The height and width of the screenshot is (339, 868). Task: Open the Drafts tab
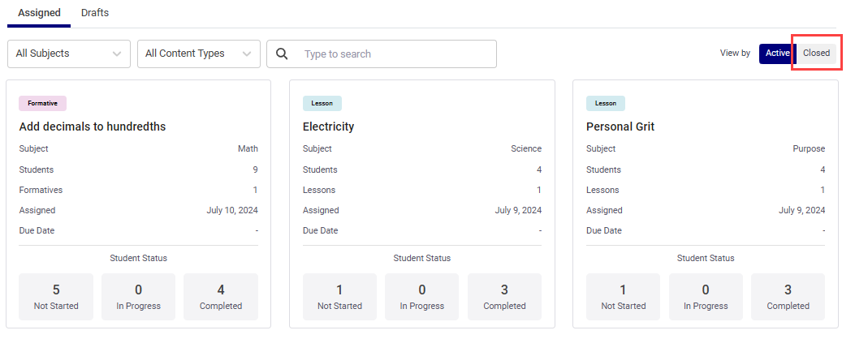[95, 13]
